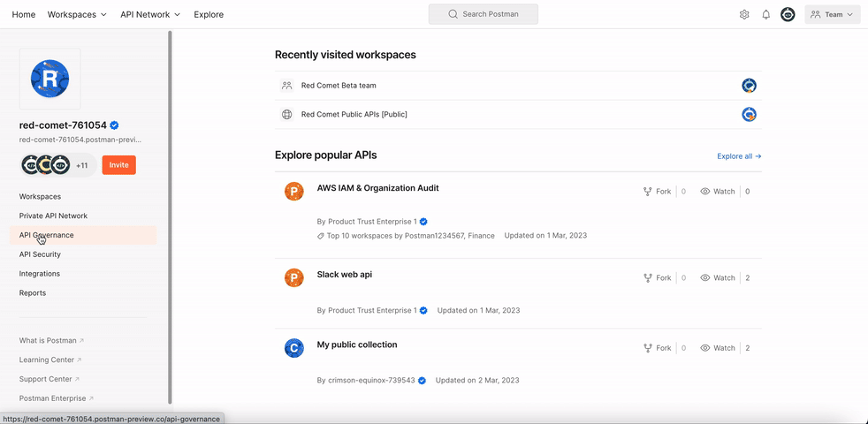Click the team icon of Red Comet Beta team
The height and width of the screenshot is (424, 868).
coord(286,86)
